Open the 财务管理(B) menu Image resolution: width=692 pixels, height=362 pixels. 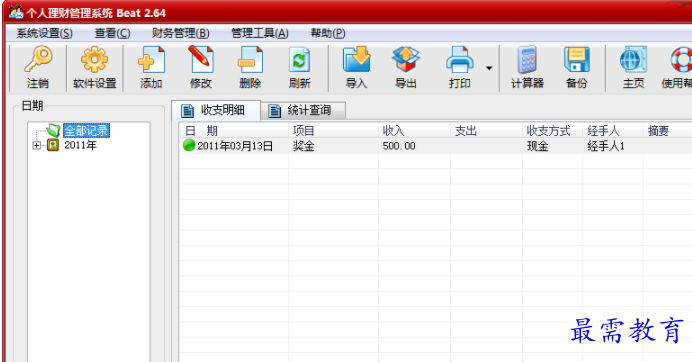pos(181,33)
